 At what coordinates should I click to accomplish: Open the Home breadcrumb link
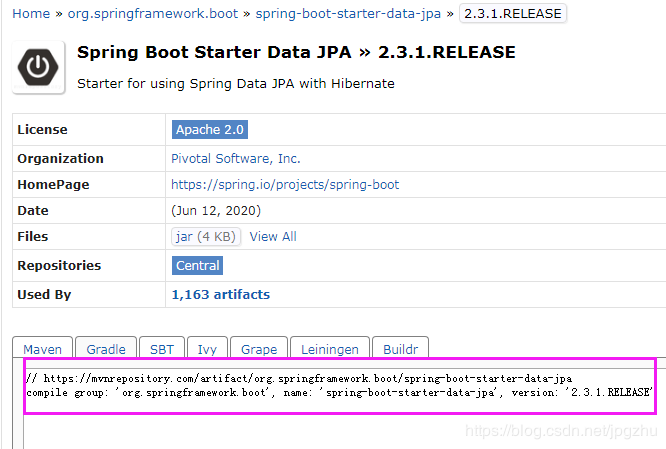[31, 14]
